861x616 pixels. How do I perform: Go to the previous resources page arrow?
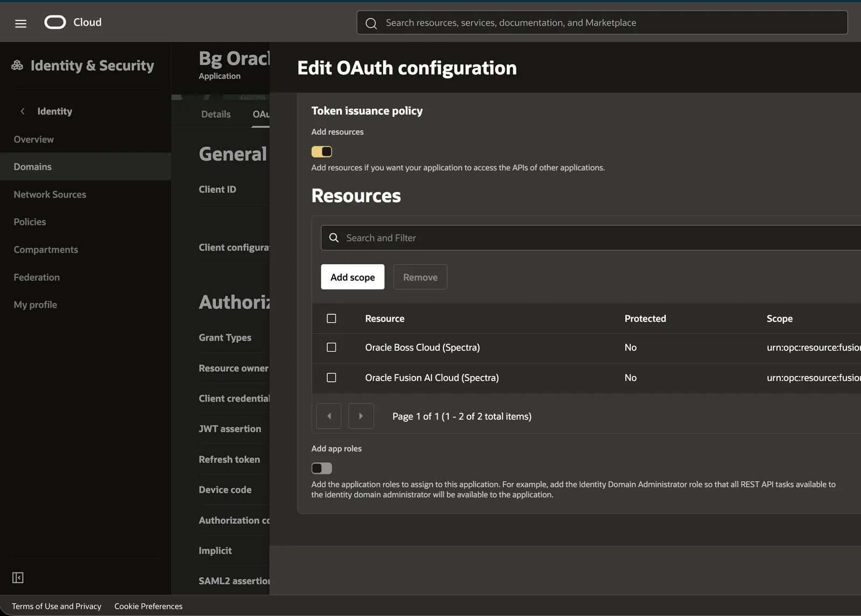click(329, 416)
